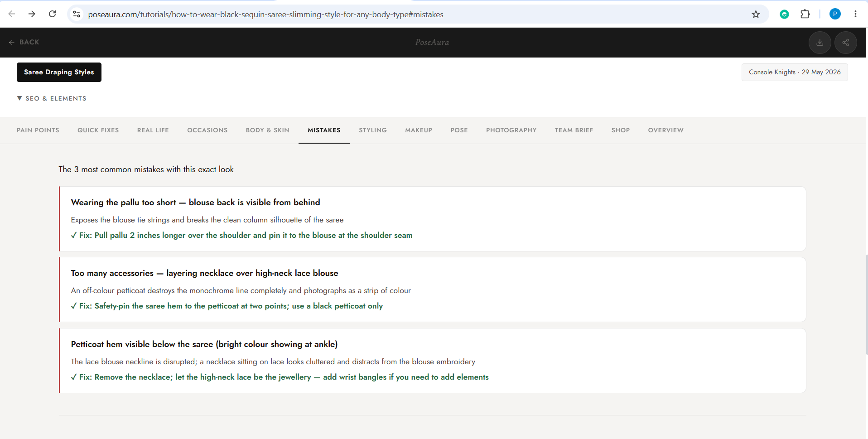Screen dimensions: 868x439
Task: Switch to the QUICK FIXES tab
Action: tap(98, 130)
